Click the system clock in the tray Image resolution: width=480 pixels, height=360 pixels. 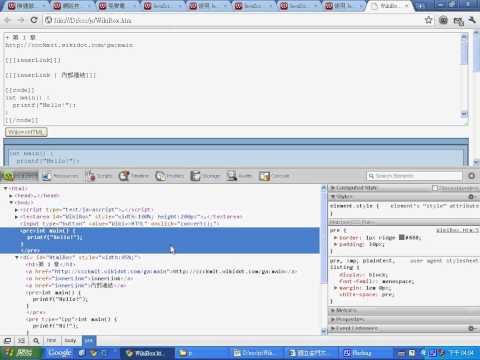pos(461,353)
